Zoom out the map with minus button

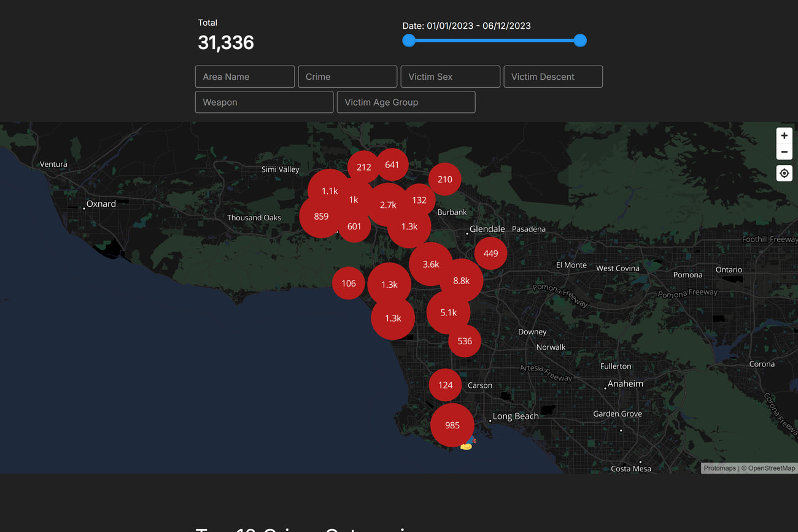tap(784, 152)
